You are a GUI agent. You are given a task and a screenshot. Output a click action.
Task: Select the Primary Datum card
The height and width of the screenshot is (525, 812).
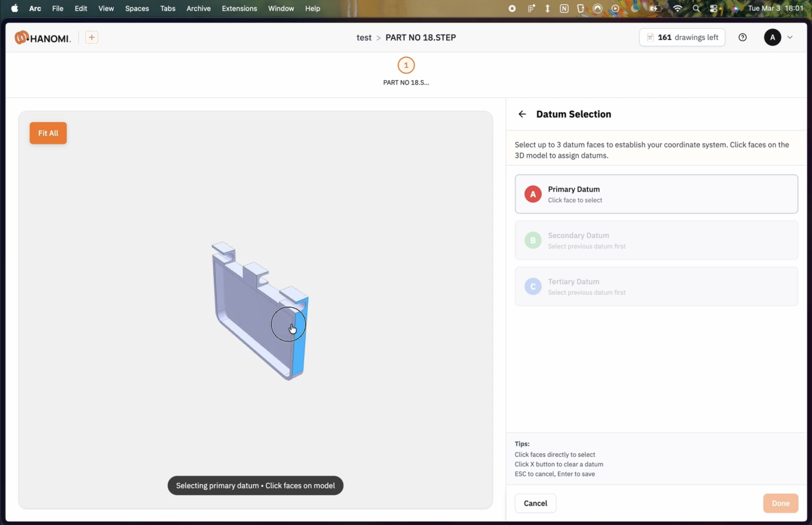pos(656,194)
